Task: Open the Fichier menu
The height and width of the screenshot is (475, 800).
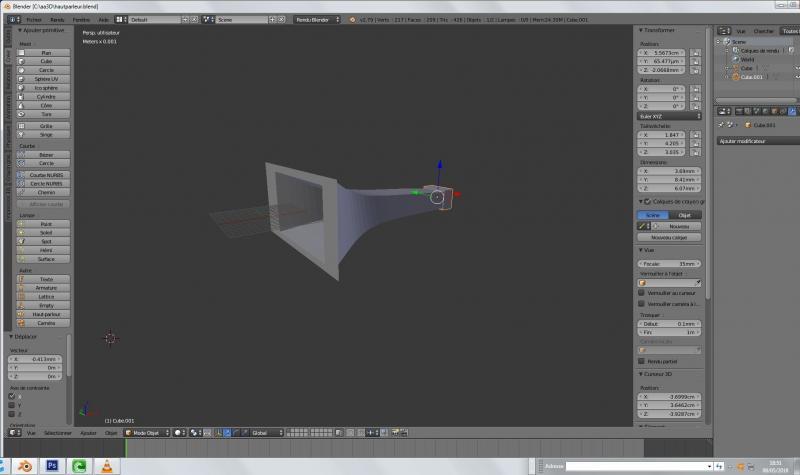Action: pos(34,19)
